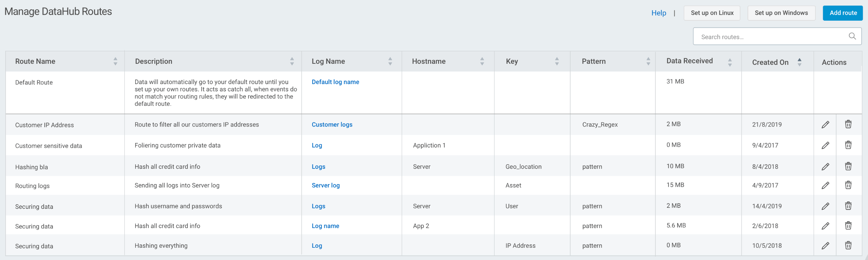The height and width of the screenshot is (260, 868).
Task: Edit the Routing logs route
Action: 825,185
